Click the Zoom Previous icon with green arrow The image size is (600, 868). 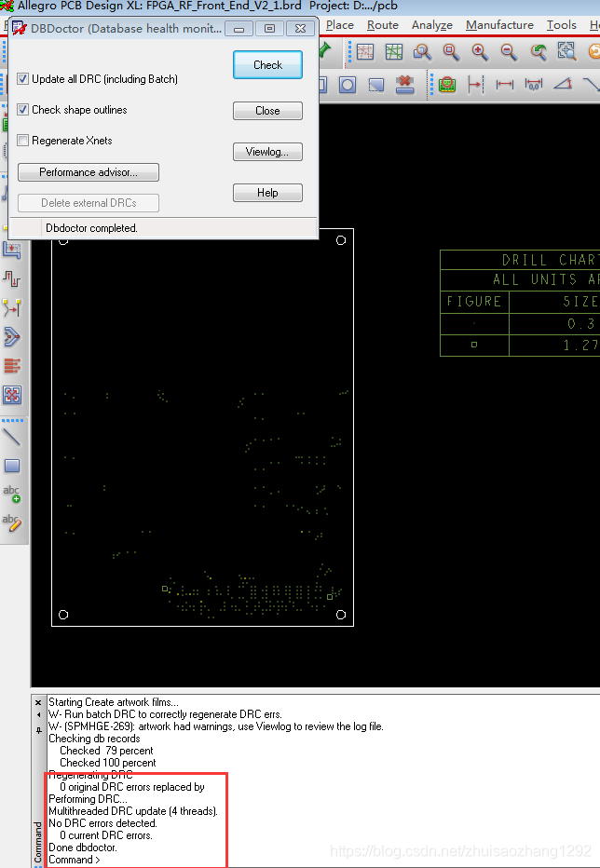point(538,52)
